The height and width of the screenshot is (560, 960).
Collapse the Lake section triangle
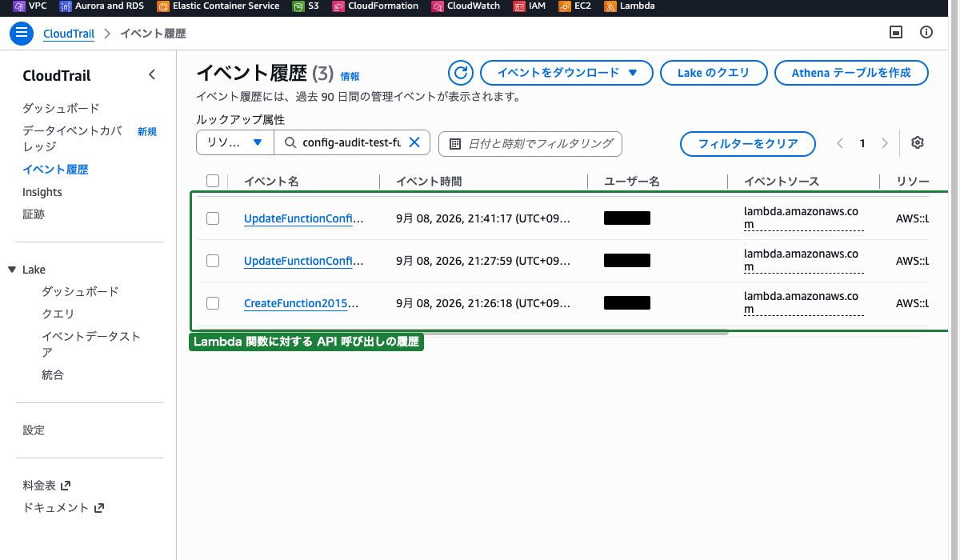[12, 270]
